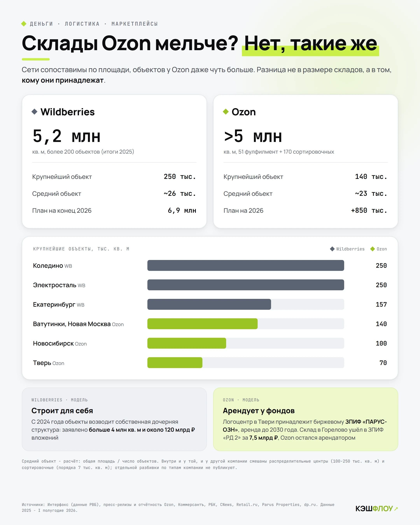
Task: Click the 'Электросталь WB' row label
Action: coord(59,285)
